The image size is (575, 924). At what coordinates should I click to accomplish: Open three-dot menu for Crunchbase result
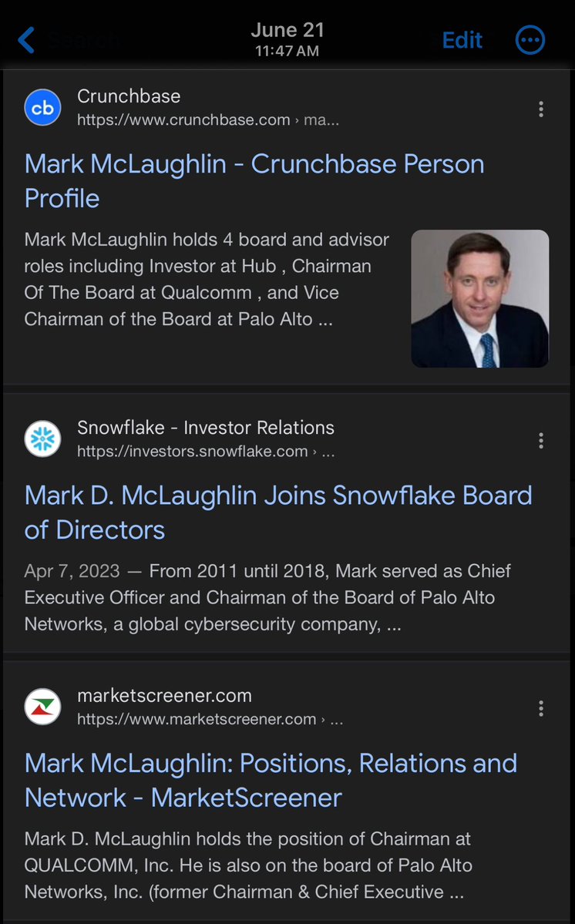pos(541,109)
